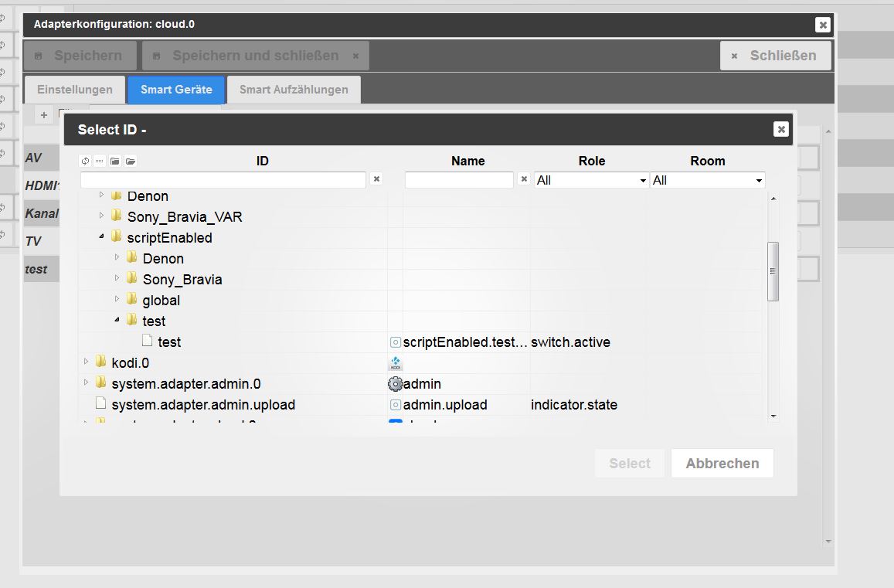Viewport: 894px width, 588px height.
Task: Click the Speichern button
Action: click(x=80, y=56)
